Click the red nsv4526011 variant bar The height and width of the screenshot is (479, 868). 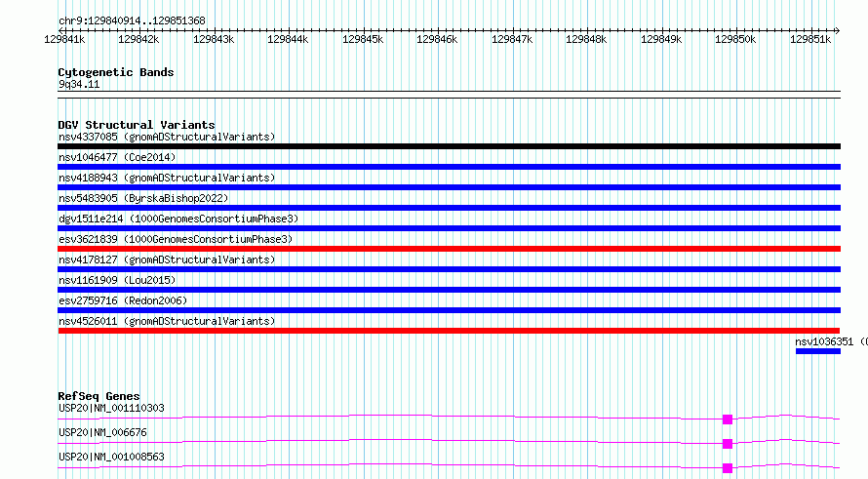coord(449,331)
